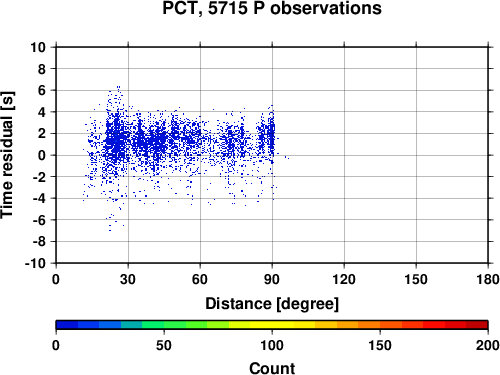The image size is (500, 375).
Task: Click x-axis tick label '60'
Action: (x=200, y=279)
